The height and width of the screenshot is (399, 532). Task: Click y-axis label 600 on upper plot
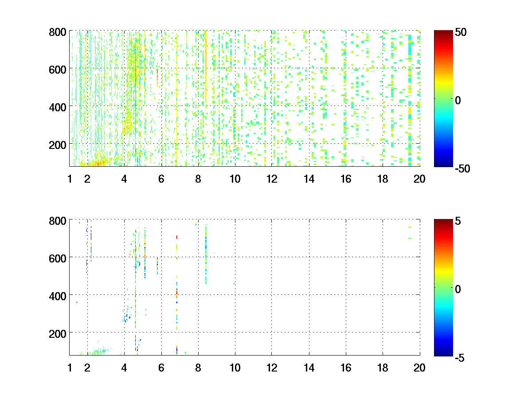point(58,69)
